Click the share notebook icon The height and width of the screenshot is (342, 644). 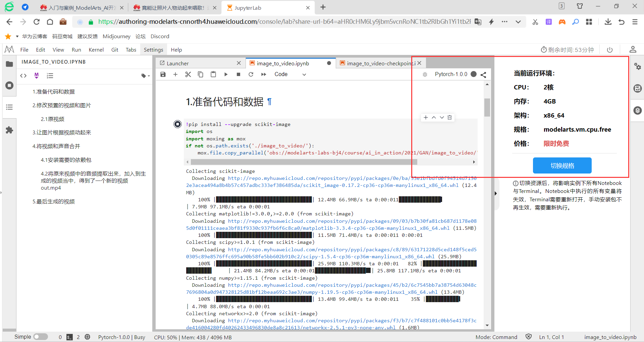(x=483, y=75)
